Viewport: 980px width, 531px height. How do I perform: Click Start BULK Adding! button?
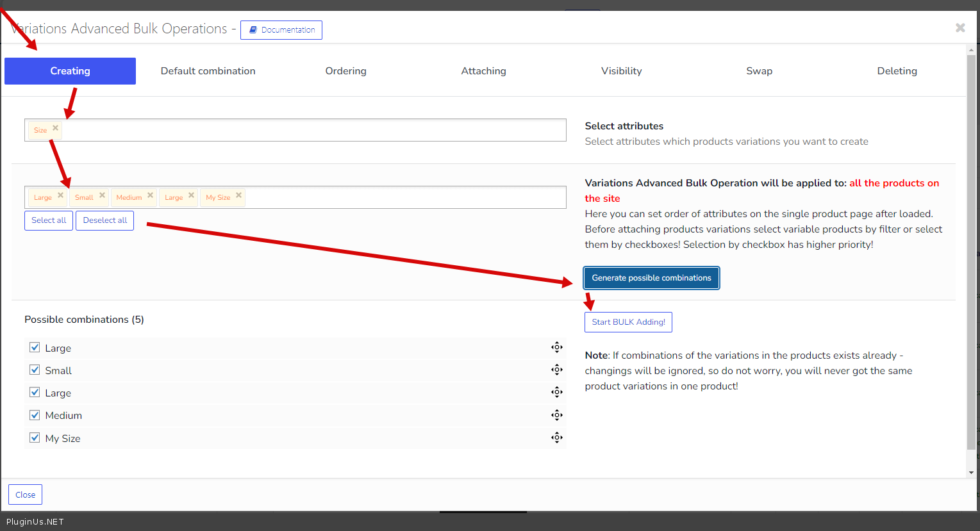click(628, 322)
